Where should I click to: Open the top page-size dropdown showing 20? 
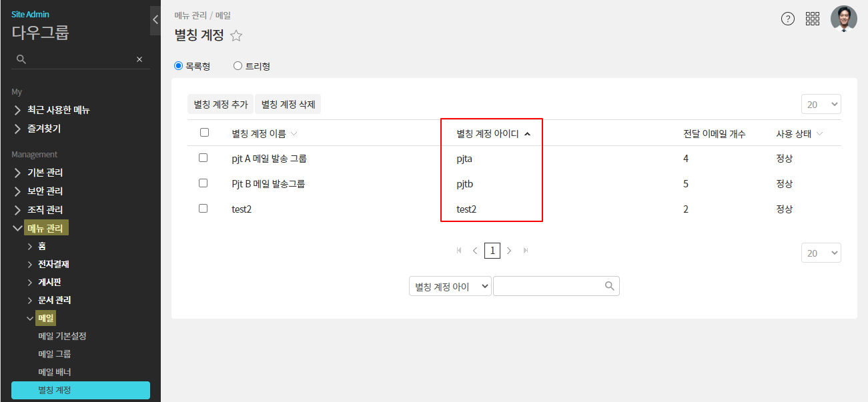[x=821, y=105]
